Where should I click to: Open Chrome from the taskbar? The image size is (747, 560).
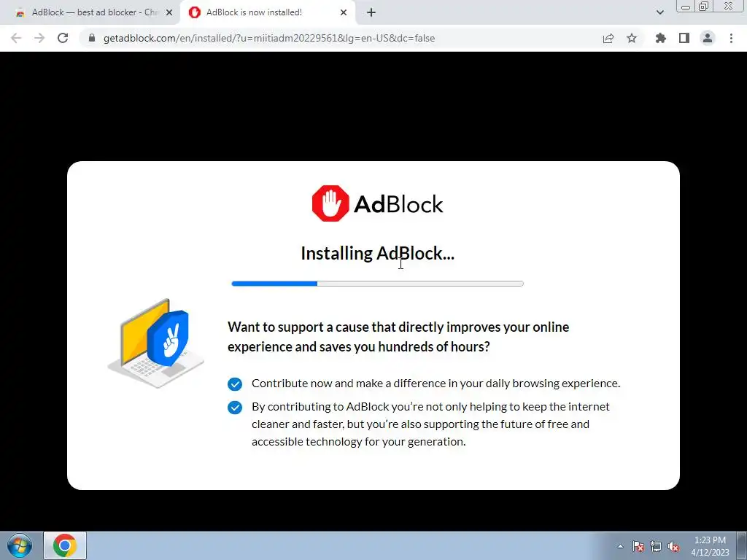pyautogui.click(x=65, y=545)
